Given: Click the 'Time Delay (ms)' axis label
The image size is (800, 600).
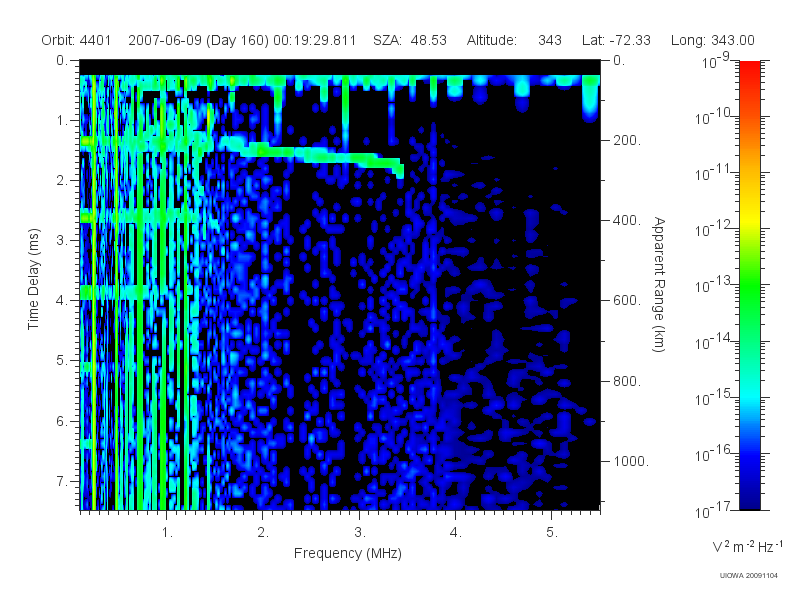Looking at the screenshot, I should click(x=33, y=279).
